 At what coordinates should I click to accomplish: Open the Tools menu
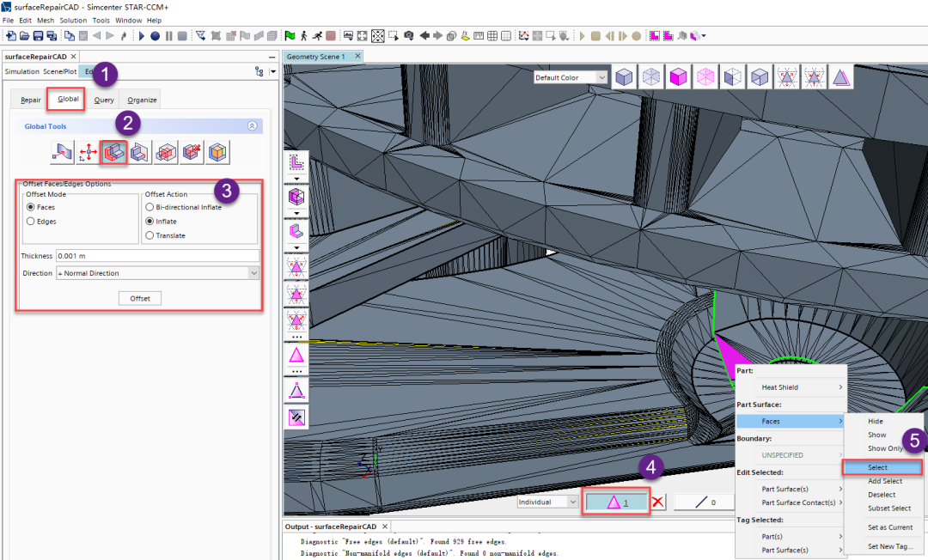[x=101, y=20]
